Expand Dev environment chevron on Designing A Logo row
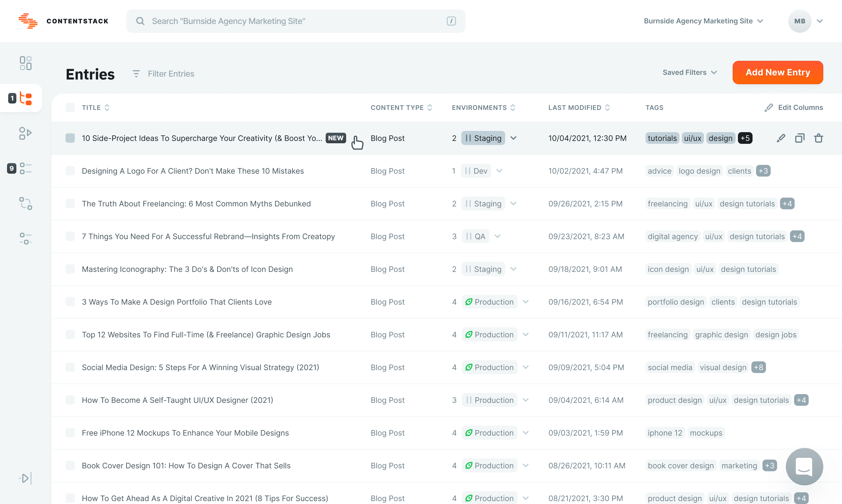The image size is (842, 504). point(499,171)
